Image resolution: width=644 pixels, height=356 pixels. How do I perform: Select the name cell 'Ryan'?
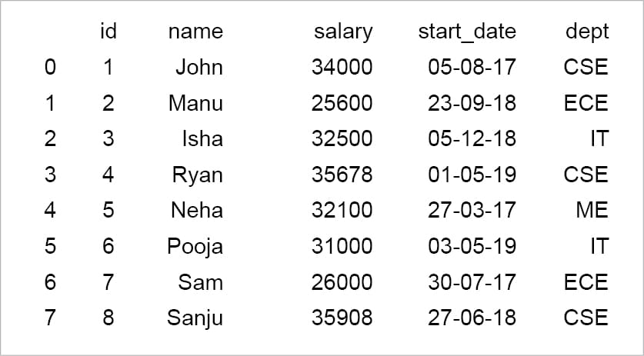coord(197,175)
